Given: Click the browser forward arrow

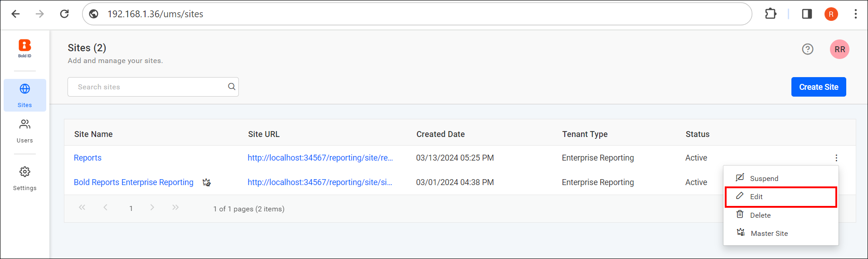Looking at the screenshot, I should point(40,14).
